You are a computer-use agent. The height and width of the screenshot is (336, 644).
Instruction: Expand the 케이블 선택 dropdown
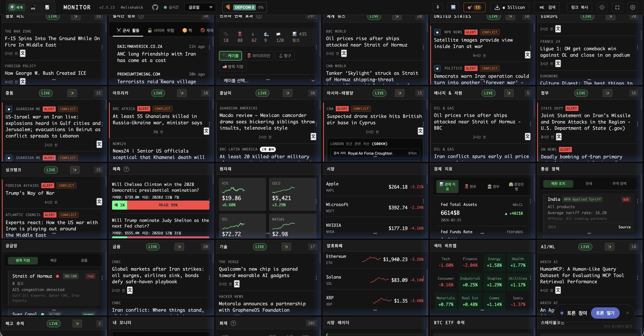(x=268, y=81)
